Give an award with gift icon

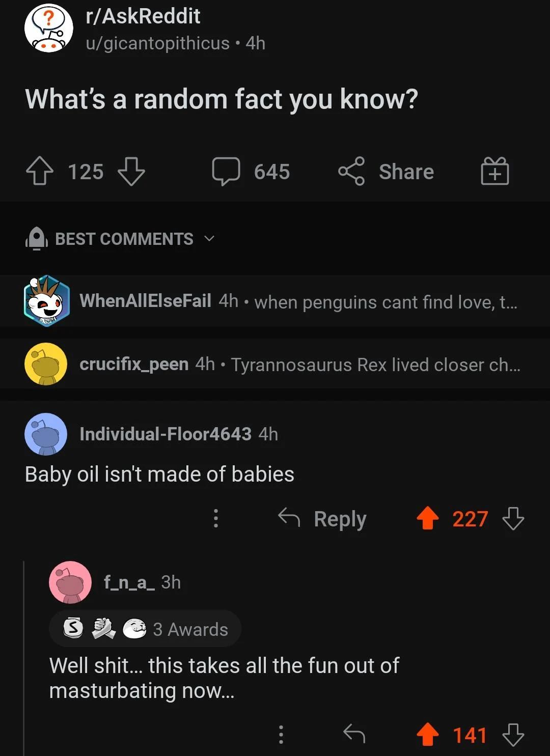tap(495, 171)
